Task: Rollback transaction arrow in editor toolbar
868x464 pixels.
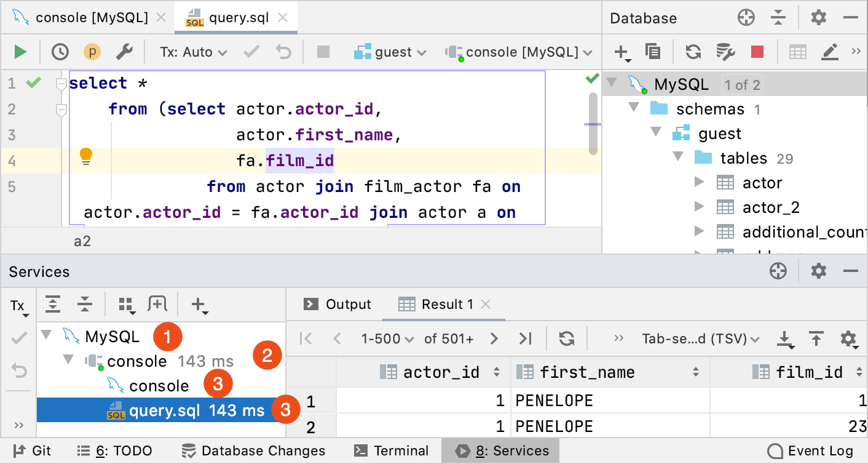Action: pyautogui.click(x=283, y=52)
